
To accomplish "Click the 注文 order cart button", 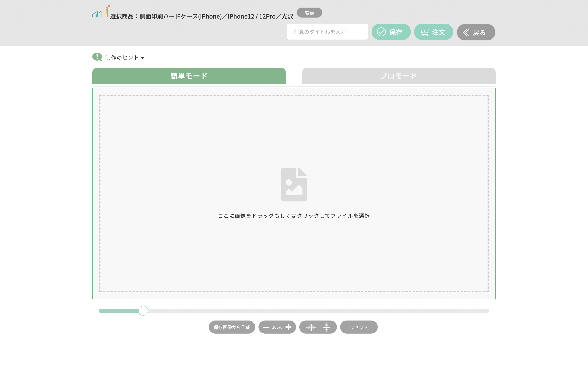I will (x=433, y=32).
